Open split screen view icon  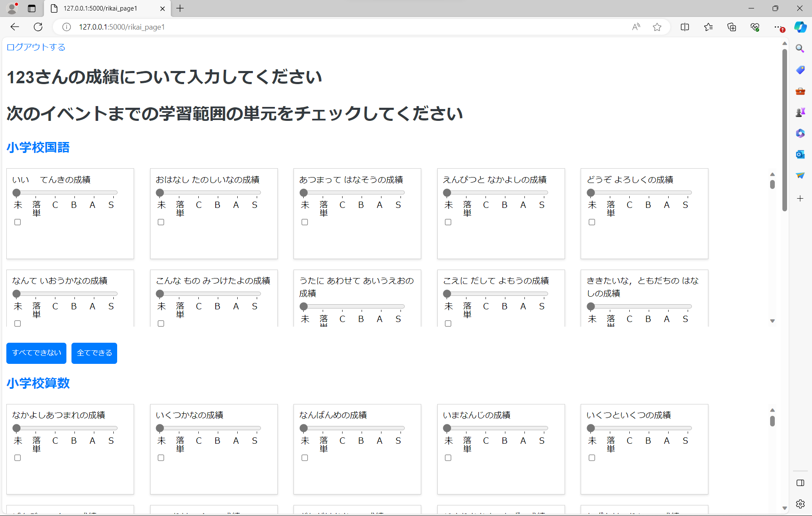[685, 27]
